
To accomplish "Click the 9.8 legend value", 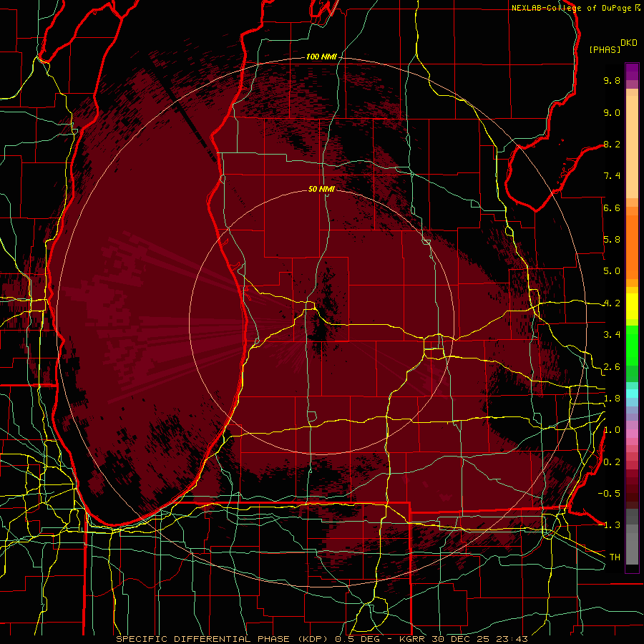I will (612, 80).
